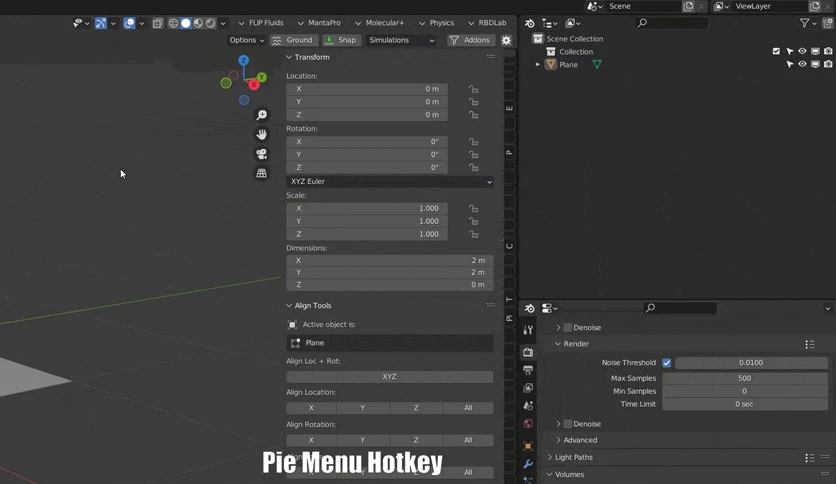Toggle Plane selectable arrow in outliner
836x484 pixels.
coord(790,64)
